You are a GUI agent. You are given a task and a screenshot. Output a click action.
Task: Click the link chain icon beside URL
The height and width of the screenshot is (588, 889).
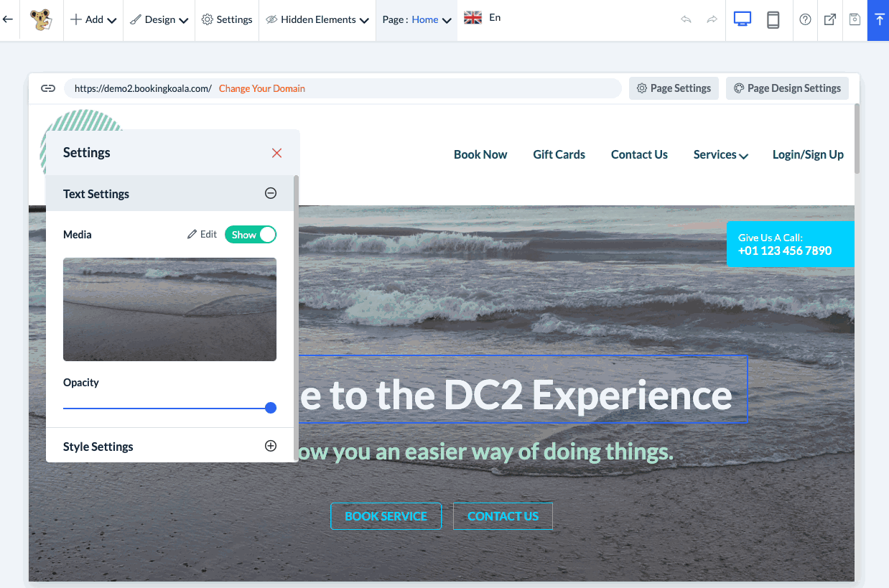click(48, 88)
